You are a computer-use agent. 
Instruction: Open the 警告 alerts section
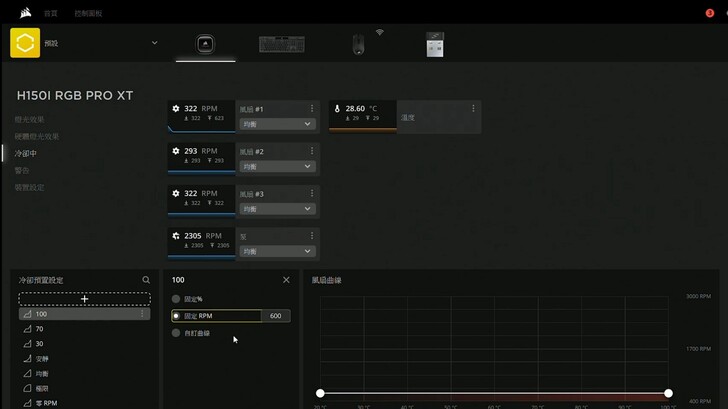coord(22,170)
